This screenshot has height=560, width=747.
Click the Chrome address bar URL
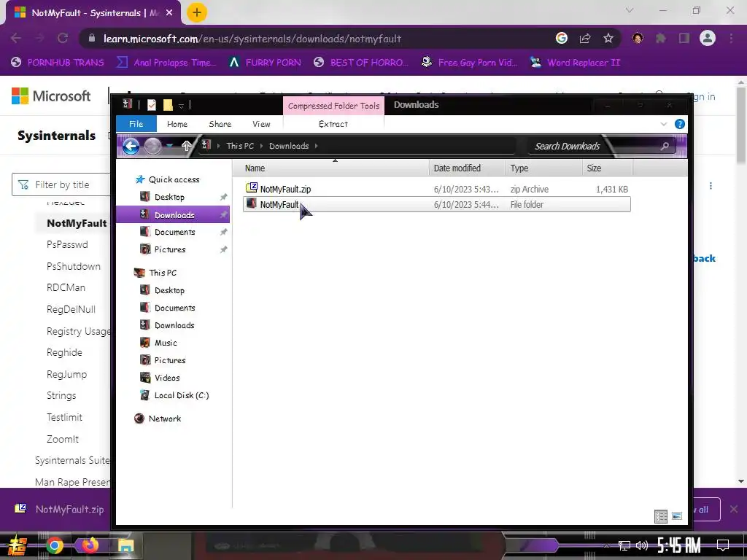click(x=252, y=39)
